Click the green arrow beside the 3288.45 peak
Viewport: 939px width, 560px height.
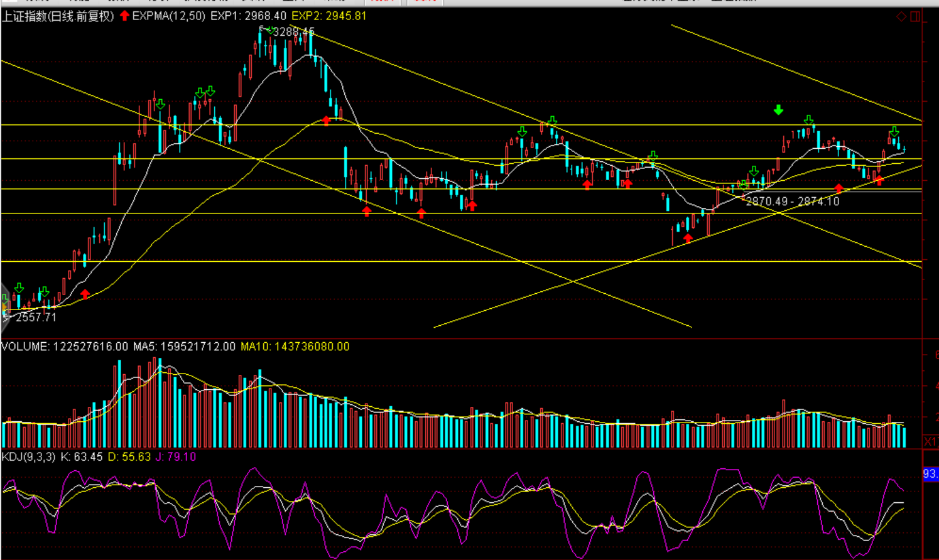[269, 30]
